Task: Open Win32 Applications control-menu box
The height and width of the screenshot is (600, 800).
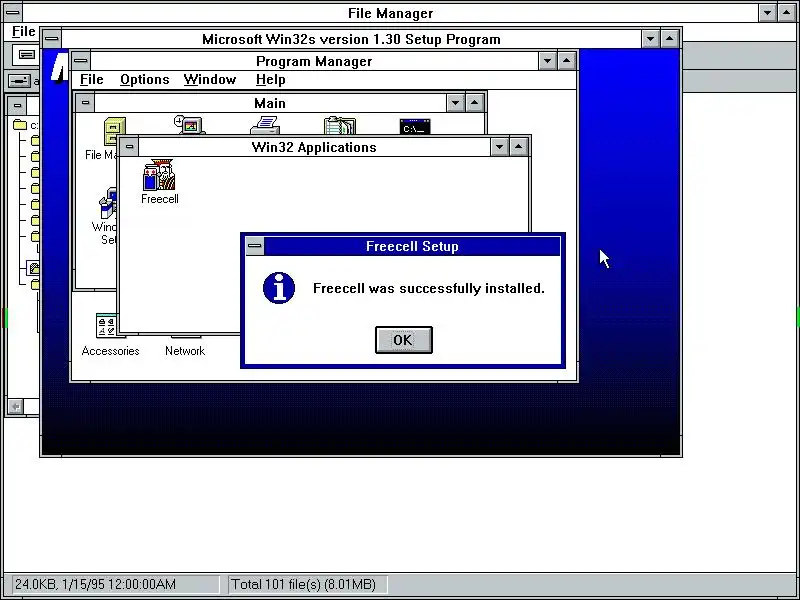Action: point(129,147)
